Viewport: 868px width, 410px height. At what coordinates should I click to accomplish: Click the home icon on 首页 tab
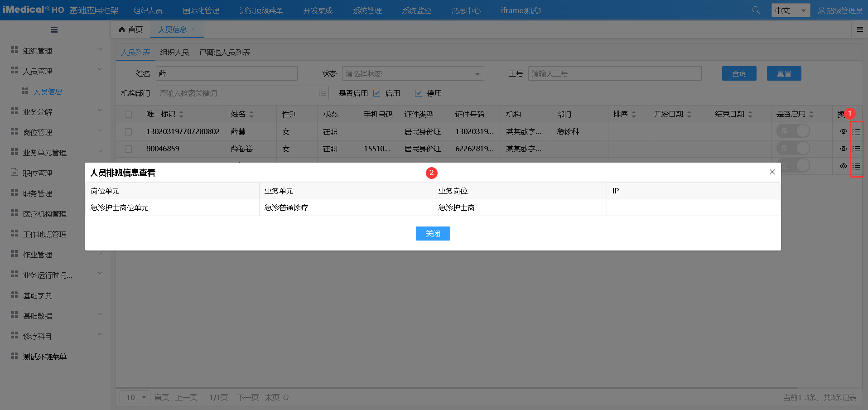[x=121, y=29]
